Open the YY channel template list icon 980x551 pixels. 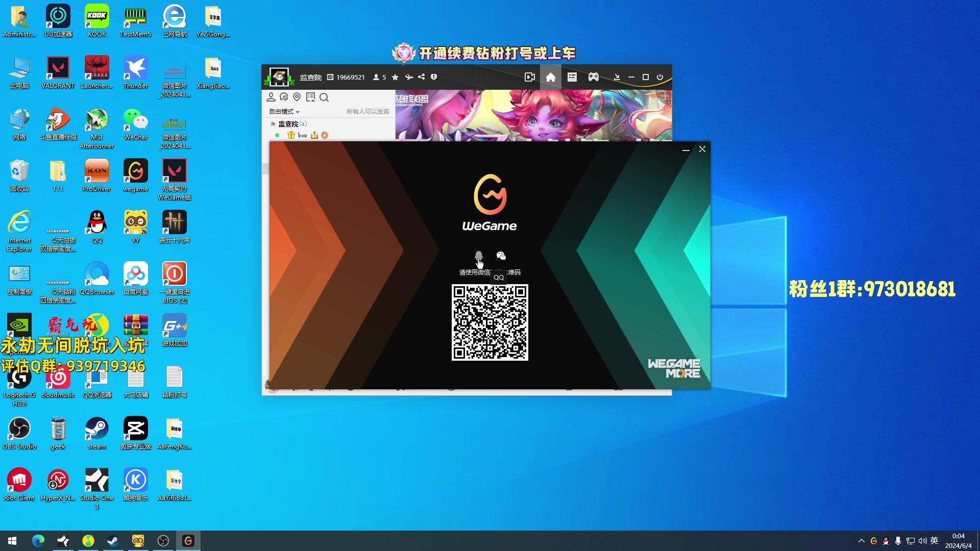click(x=572, y=77)
